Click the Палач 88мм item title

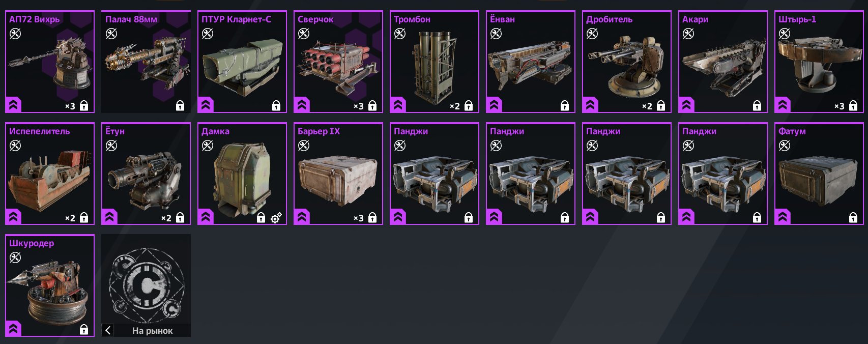(x=131, y=19)
